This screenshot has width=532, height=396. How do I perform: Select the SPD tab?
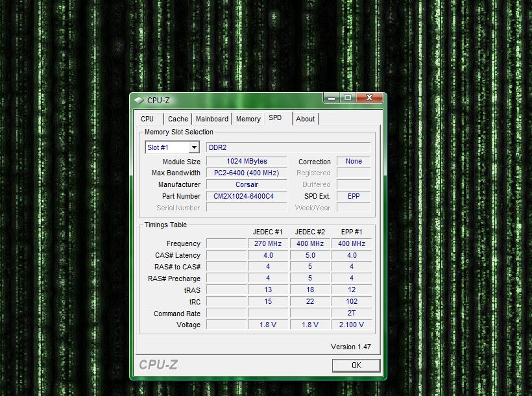point(275,118)
